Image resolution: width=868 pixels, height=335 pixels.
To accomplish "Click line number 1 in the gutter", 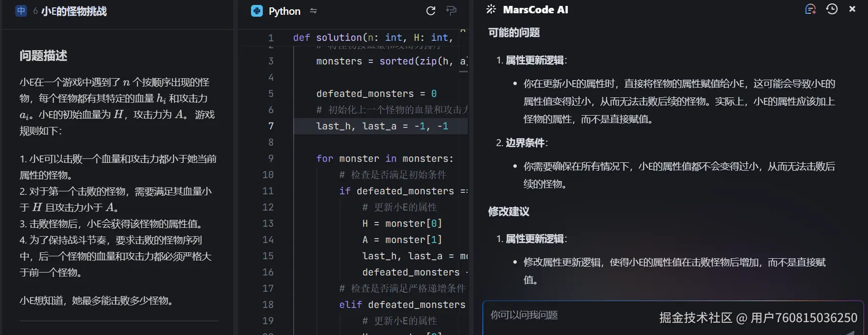I will (271, 37).
